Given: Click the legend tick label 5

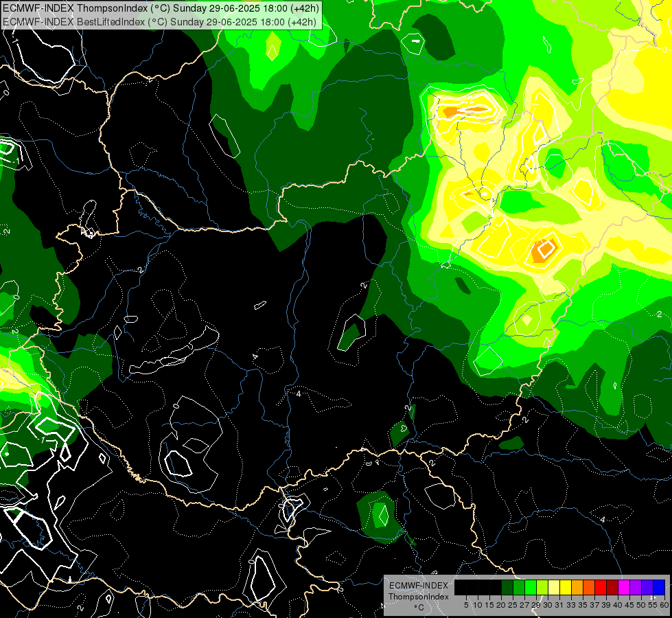Looking at the screenshot, I should 466,605.
